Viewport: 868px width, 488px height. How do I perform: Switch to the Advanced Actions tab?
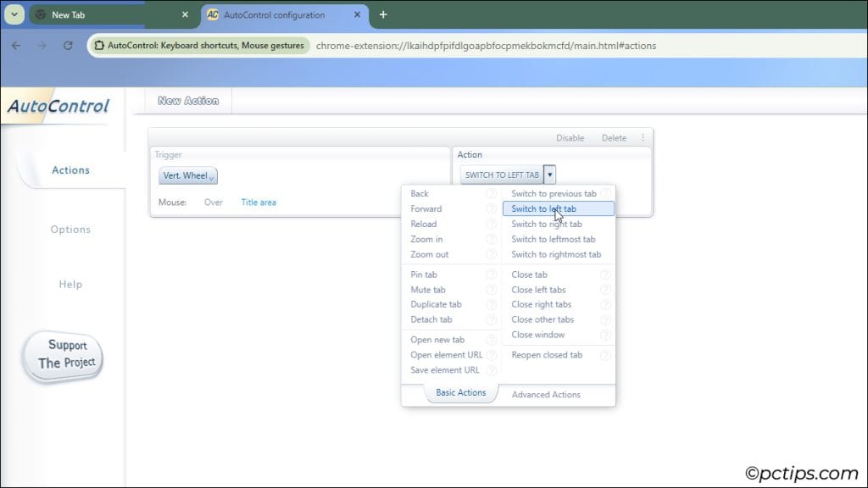click(x=546, y=394)
